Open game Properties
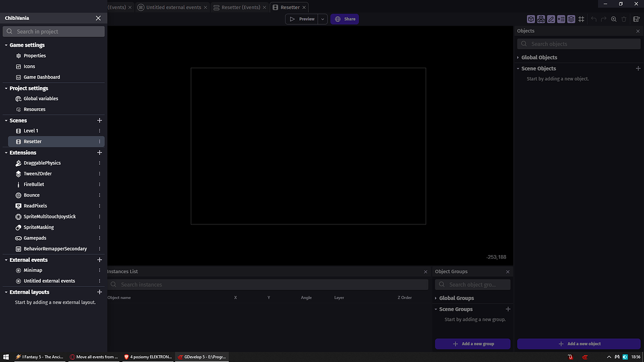The image size is (644, 362). (34, 56)
